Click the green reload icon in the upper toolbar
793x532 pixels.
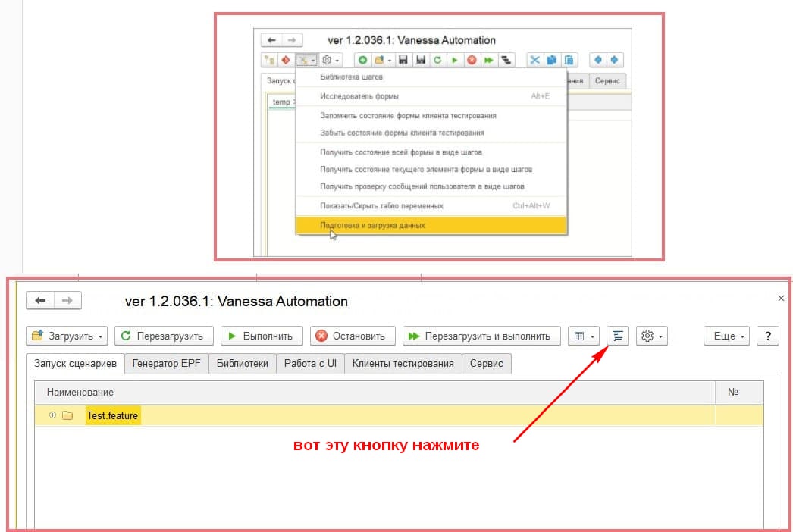(437, 60)
